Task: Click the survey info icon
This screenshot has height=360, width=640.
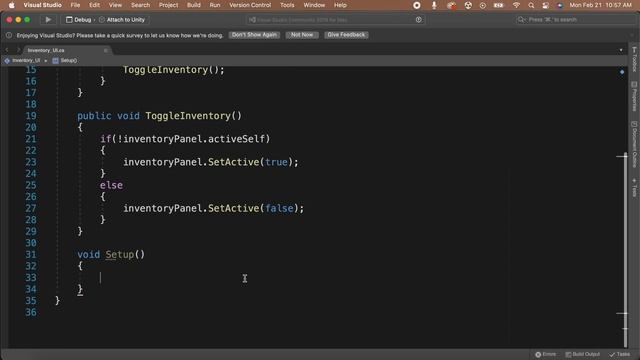Action: pyautogui.click(x=9, y=36)
